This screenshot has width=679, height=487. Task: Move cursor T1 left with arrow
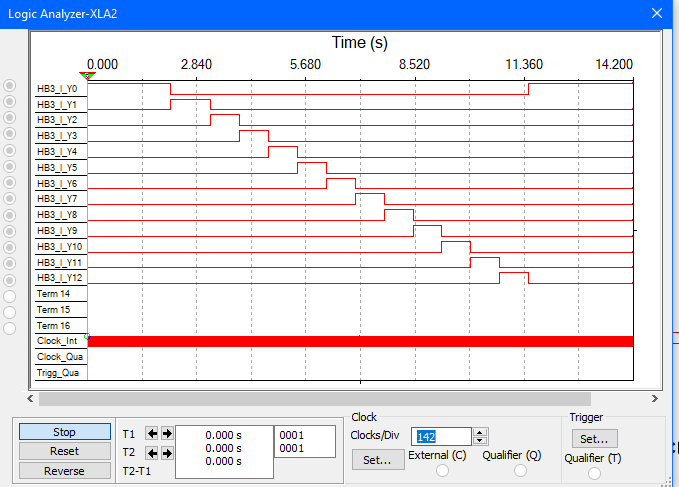[x=152, y=433]
